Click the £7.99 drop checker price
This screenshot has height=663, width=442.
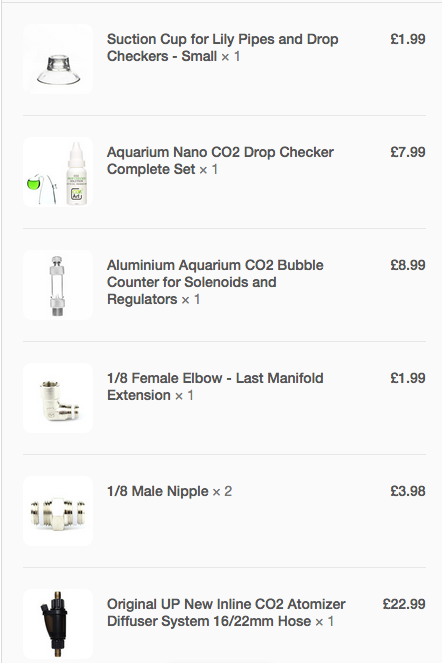point(408,152)
